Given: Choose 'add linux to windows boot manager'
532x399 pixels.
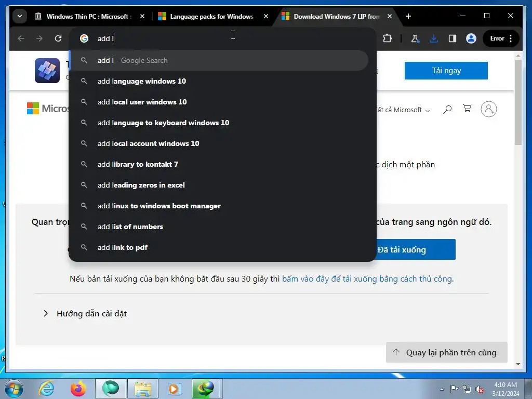Looking at the screenshot, I should pyautogui.click(x=219, y=206).
